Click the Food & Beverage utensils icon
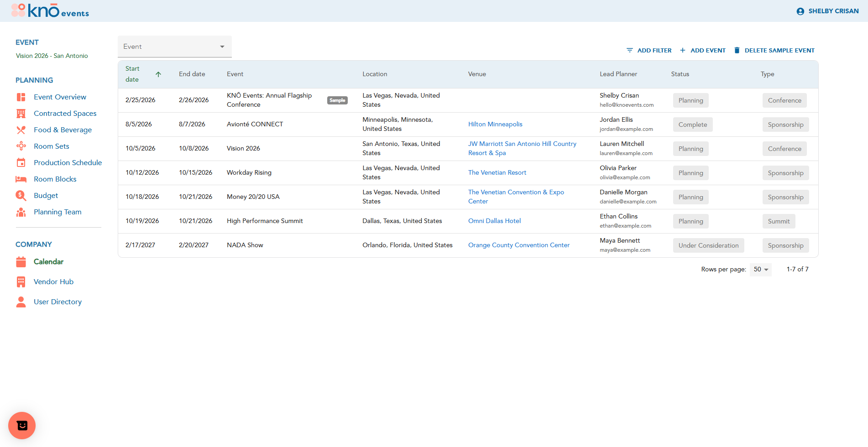This screenshot has width=868, height=447. (x=21, y=130)
